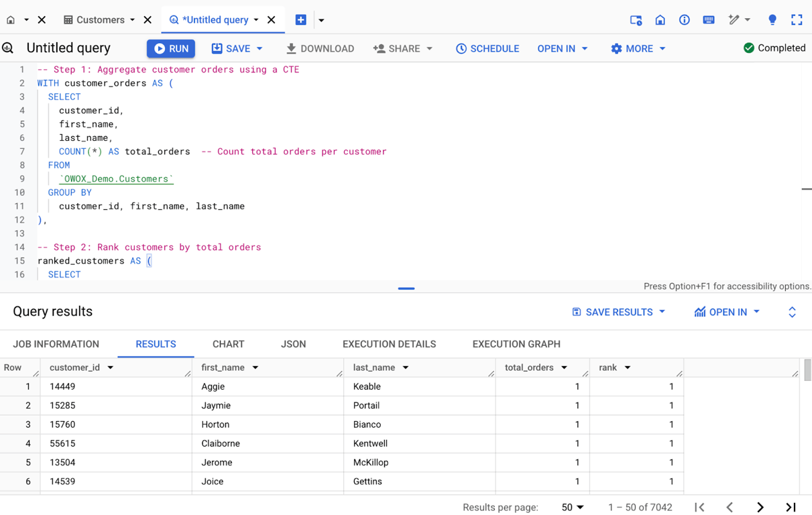Click the panel divider handle below editor
Viewport: 812px width, 515px height.
[406, 288]
